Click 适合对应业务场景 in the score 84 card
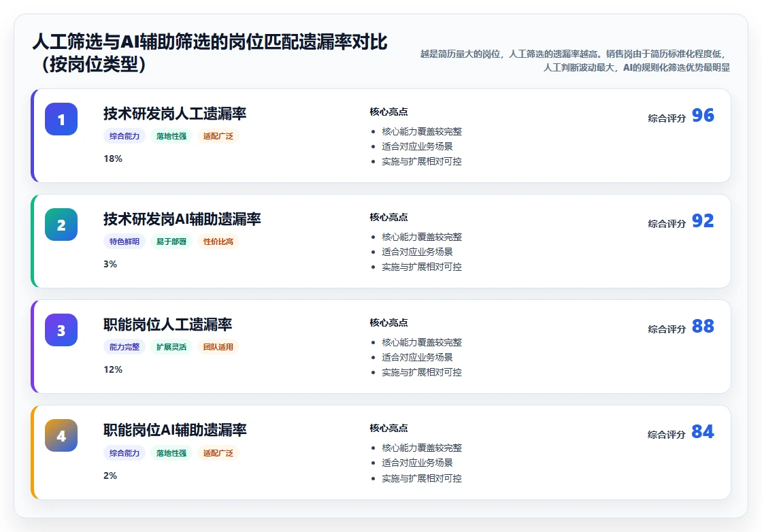762x532 pixels. point(417,463)
